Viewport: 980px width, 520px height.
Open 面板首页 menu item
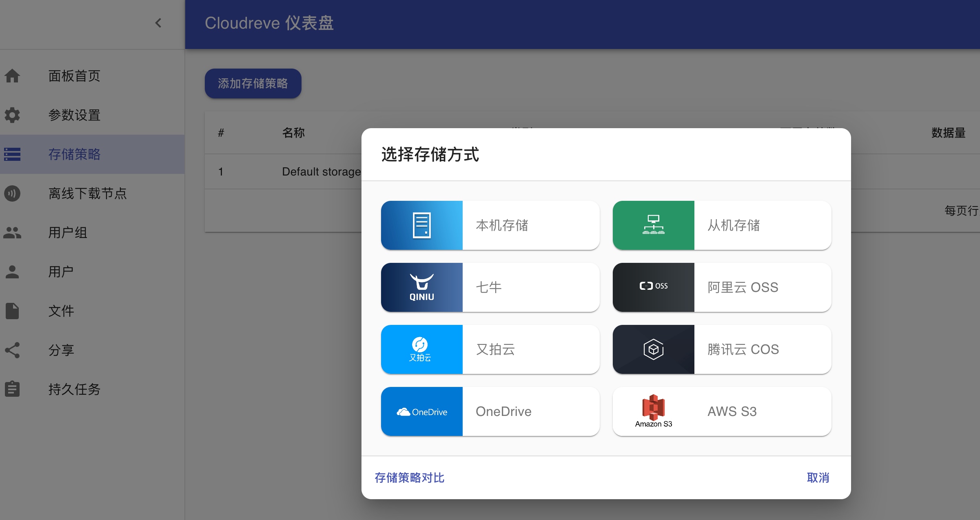pyautogui.click(x=92, y=76)
